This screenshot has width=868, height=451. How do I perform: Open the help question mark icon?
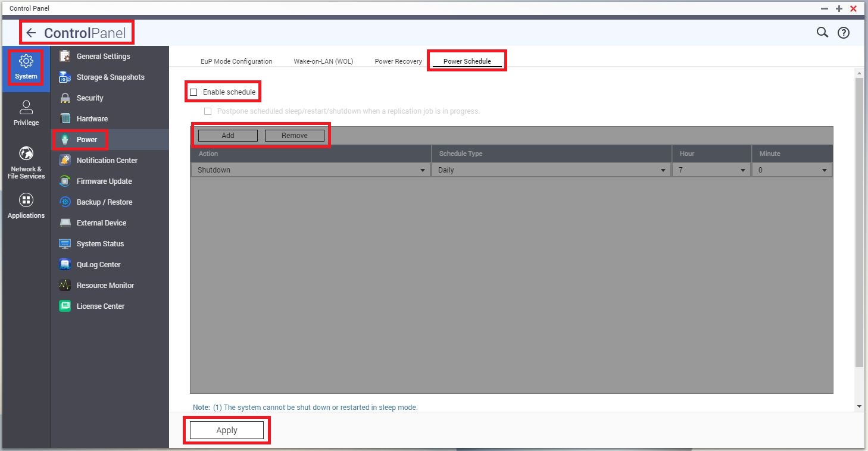coord(843,33)
